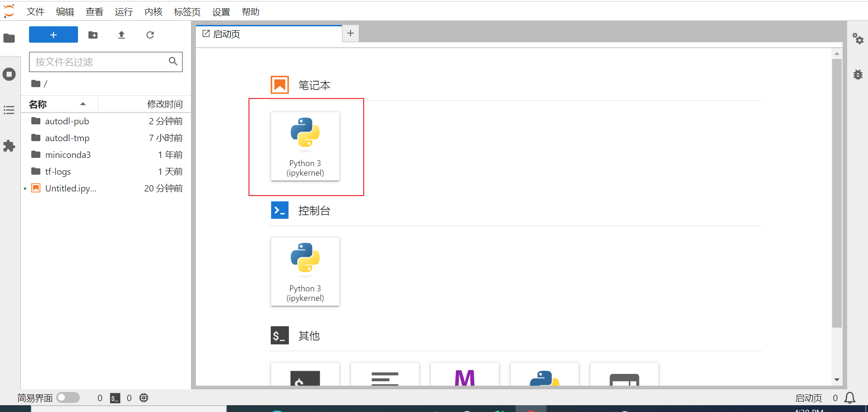Viewport: 868px width, 412px height.
Task: Create a new Markdown file from 其他
Action: [465, 374]
